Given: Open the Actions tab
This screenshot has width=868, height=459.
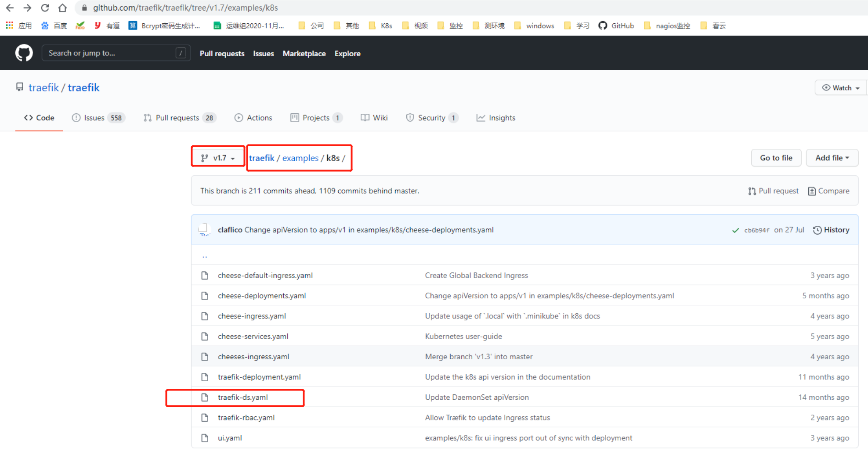Looking at the screenshot, I should [x=253, y=118].
